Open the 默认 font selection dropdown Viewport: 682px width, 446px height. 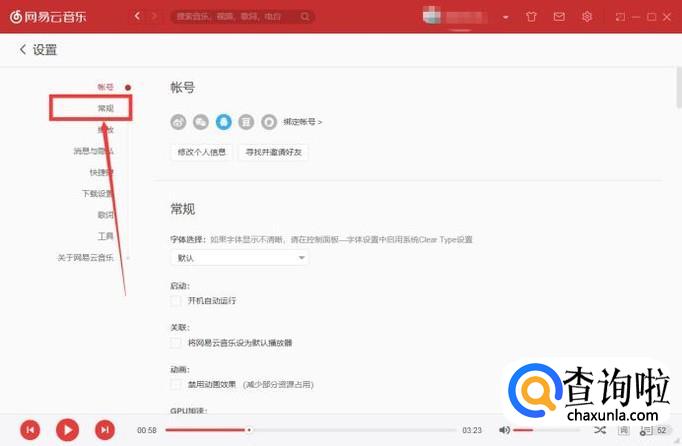click(239, 258)
